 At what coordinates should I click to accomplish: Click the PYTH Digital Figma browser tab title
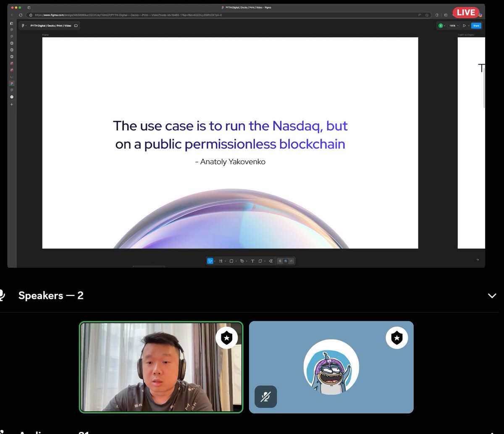tap(248, 8)
